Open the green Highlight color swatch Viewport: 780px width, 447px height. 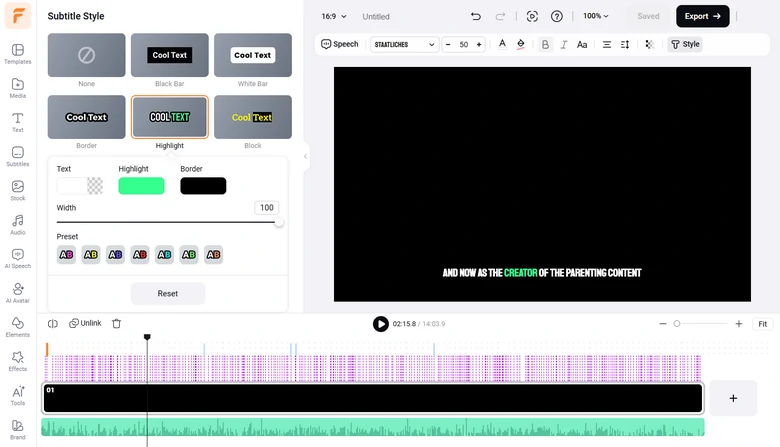coord(141,186)
